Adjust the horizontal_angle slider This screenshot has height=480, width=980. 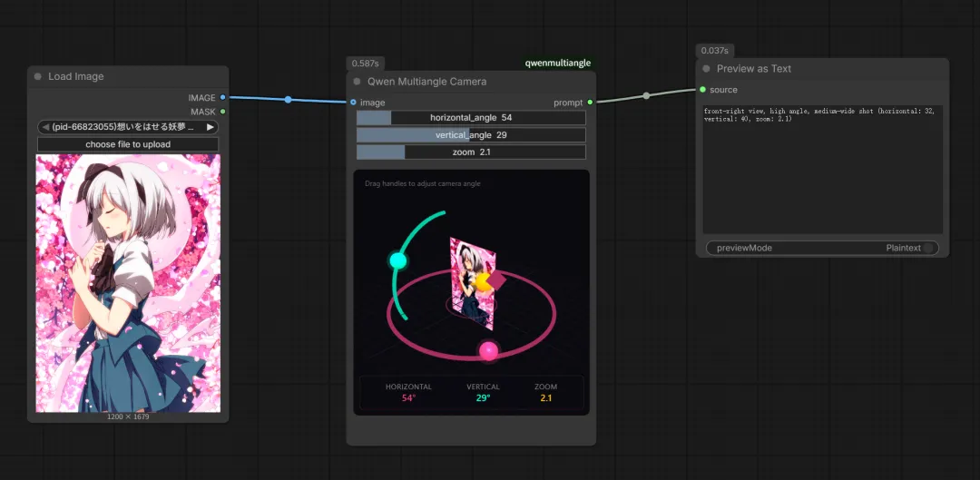(x=471, y=117)
